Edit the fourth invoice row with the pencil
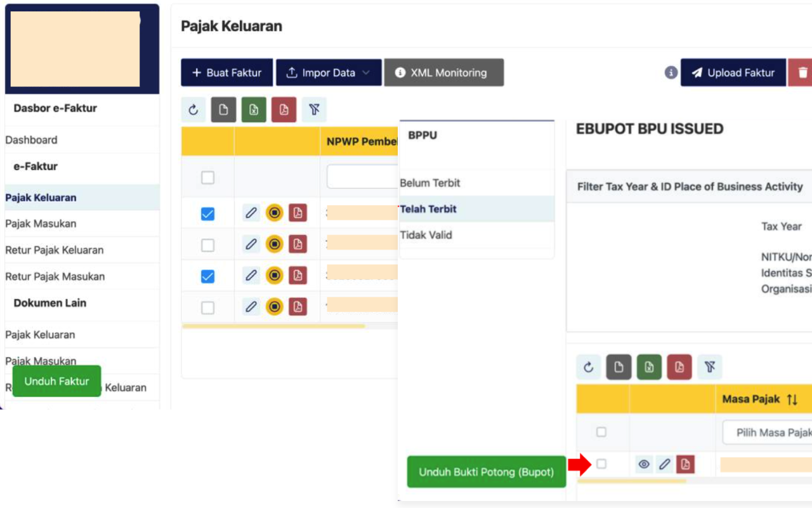812x508 pixels. (x=251, y=307)
